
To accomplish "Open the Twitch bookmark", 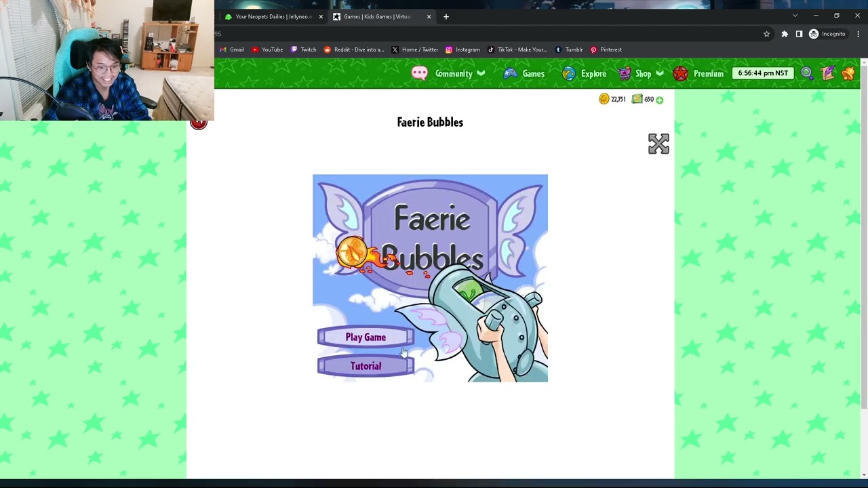I will [x=303, y=49].
